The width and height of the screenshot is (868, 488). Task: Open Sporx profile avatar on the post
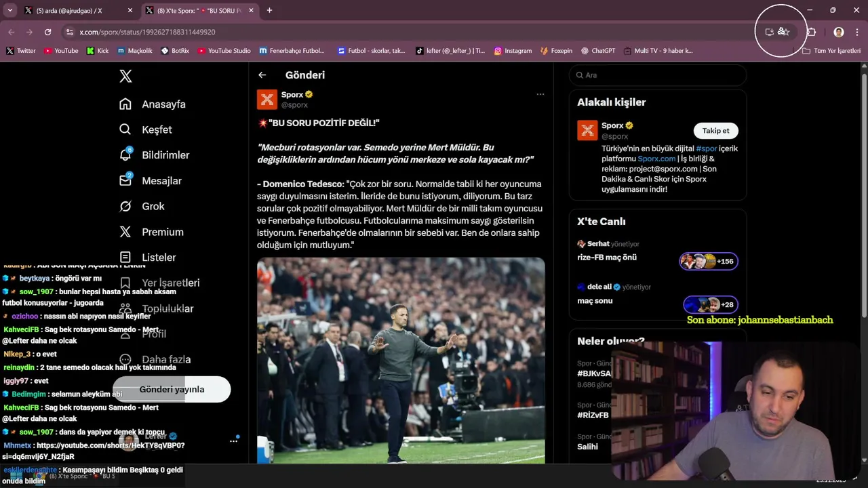click(x=267, y=100)
